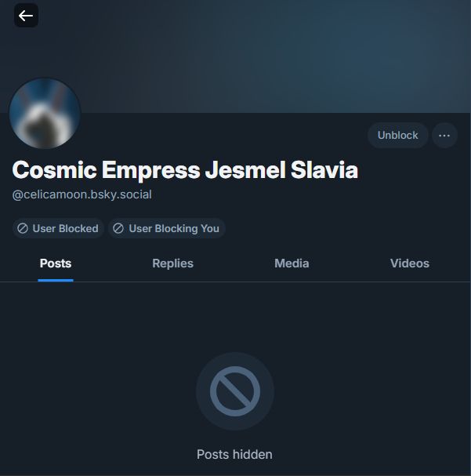This screenshot has width=471, height=476.
Task: Switch to the Posts tab
Action: [x=56, y=263]
